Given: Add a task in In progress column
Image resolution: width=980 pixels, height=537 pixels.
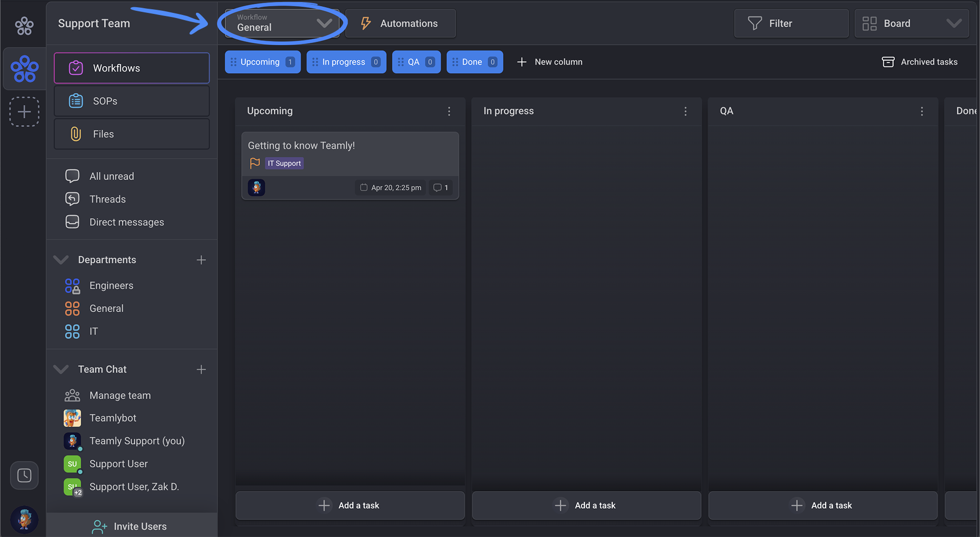Looking at the screenshot, I should (x=586, y=505).
